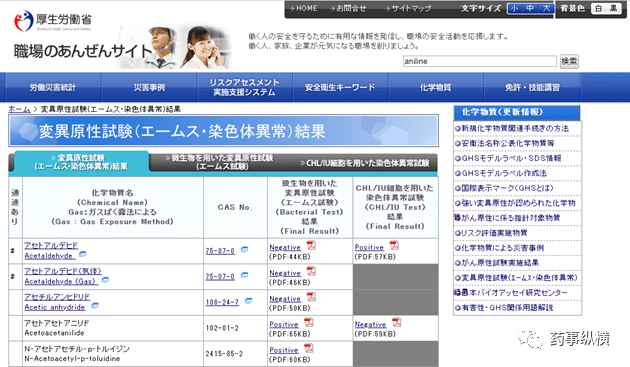Image resolution: width=630 pixels, height=367 pixels.
Task: Follow the ホーム breadcrumb link
Action: pyautogui.click(x=19, y=109)
